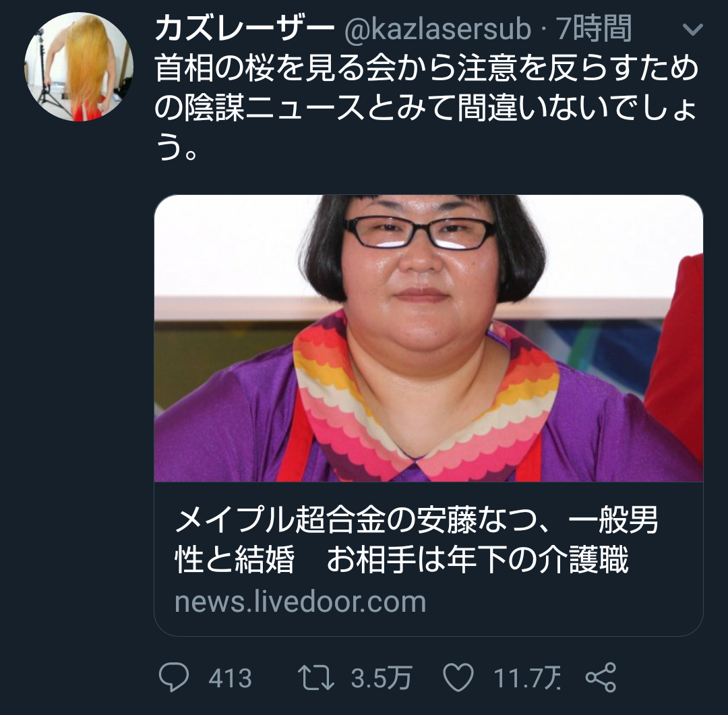Open the カズレーザー display name profile
728x715 pixels.
245,29
